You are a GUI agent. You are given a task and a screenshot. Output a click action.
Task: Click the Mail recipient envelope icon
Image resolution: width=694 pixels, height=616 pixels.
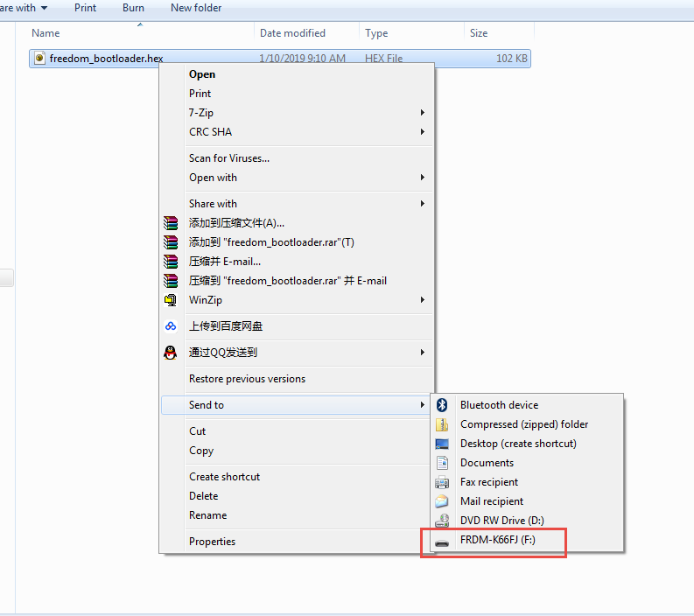(x=442, y=501)
